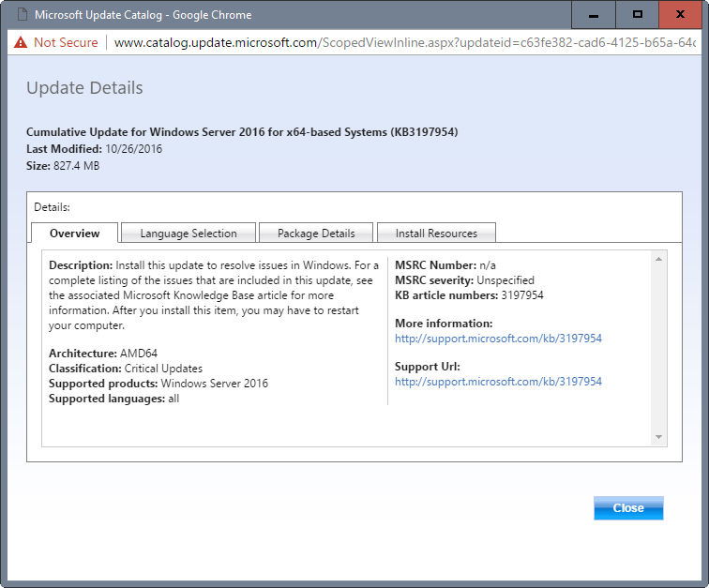Click the blue Close button
The width and height of the screenshot is (709, 588).
[628, 508]
